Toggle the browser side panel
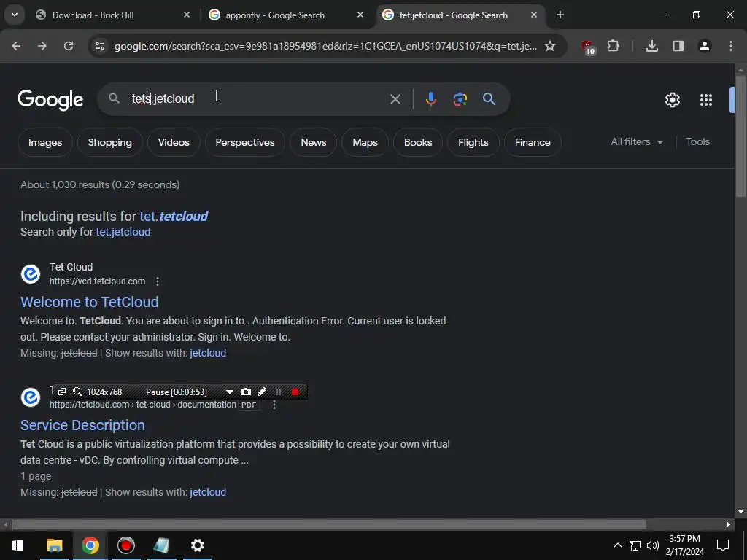 click(x=678, y=46)
